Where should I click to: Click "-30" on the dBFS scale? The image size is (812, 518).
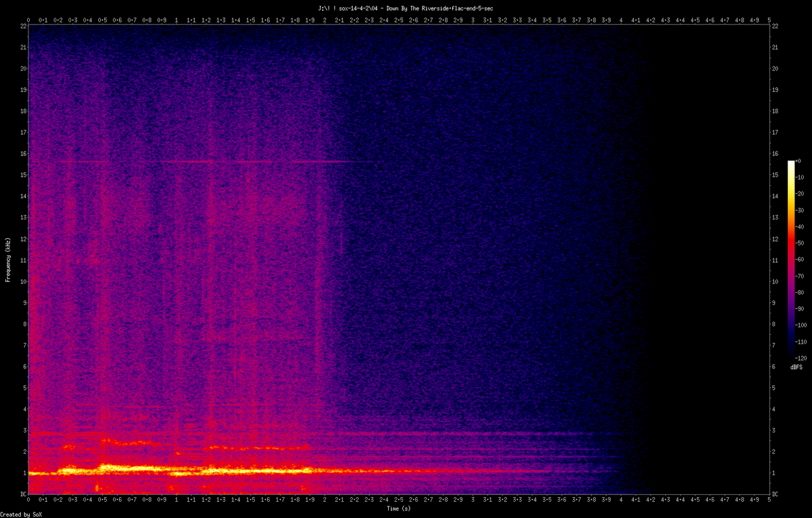[799, 210]
